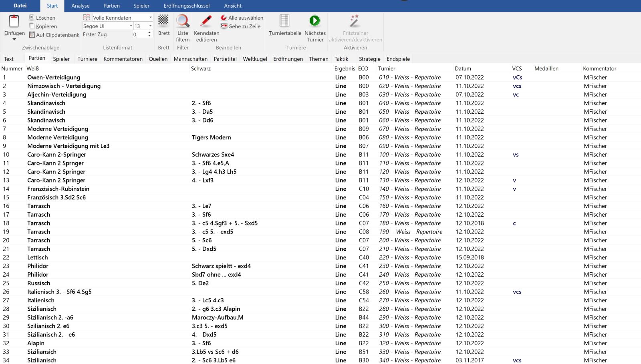Click the Alle auswählen icon
The width and height of the screenshot is (641, 364).
[x=224, y=18]
